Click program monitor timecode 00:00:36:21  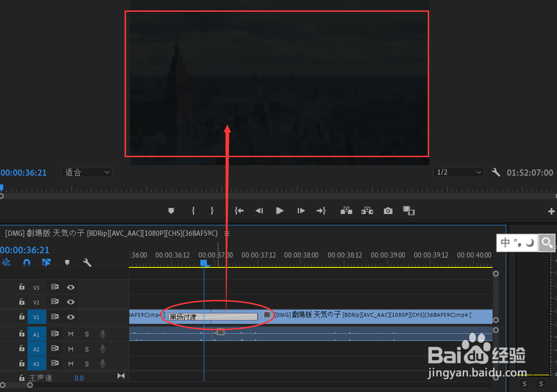coord(24,172)
